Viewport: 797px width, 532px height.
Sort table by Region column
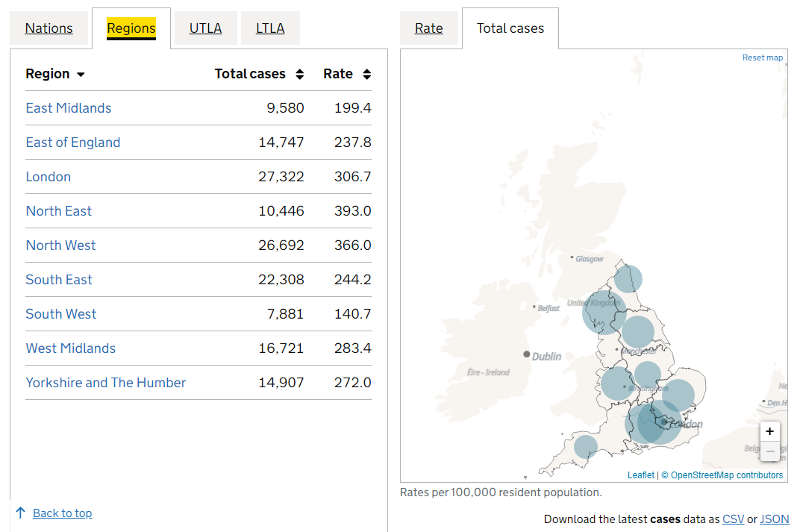tap(55, 74)
